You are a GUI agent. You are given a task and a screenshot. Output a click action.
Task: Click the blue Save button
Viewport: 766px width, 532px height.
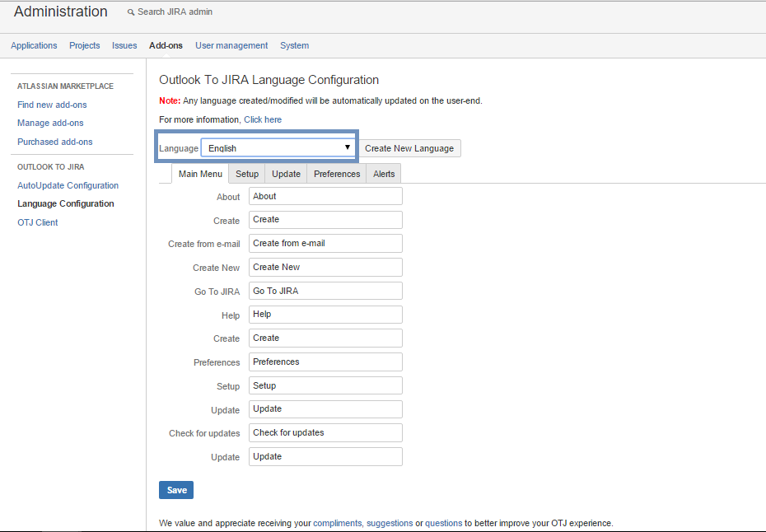(x=176, y=490)
